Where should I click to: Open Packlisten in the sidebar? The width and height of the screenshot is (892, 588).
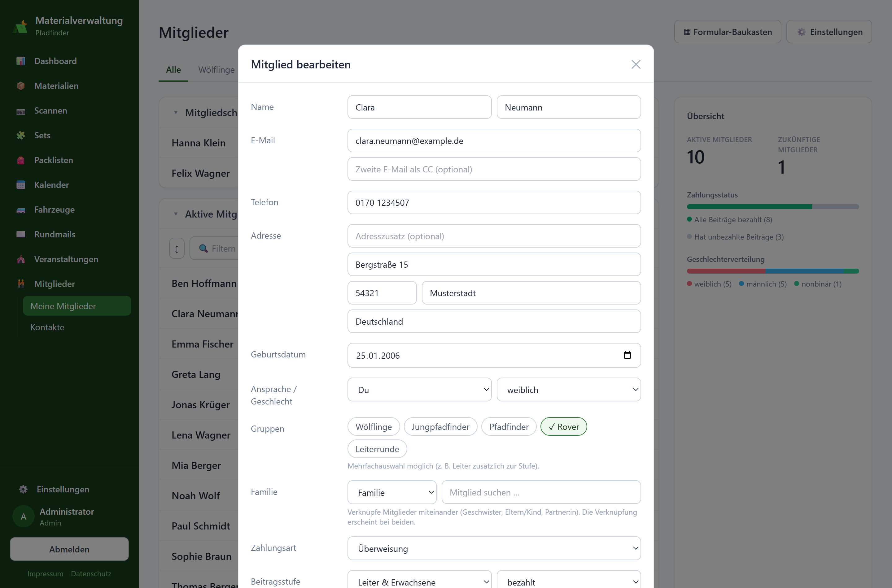54,160
